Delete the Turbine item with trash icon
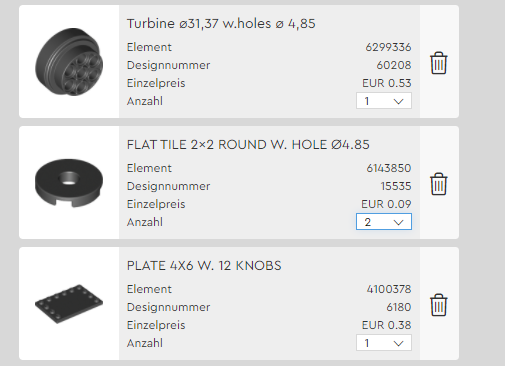This screenshot has width=505, height=366. 438,63
